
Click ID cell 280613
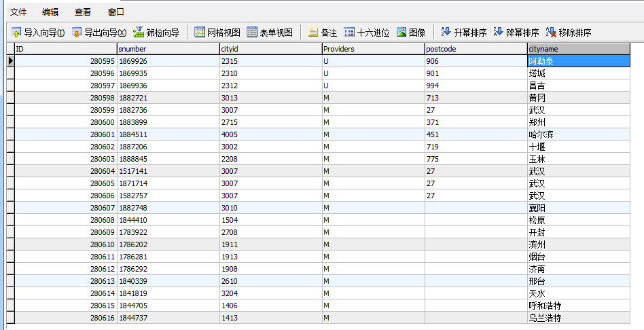coord(66,281)
